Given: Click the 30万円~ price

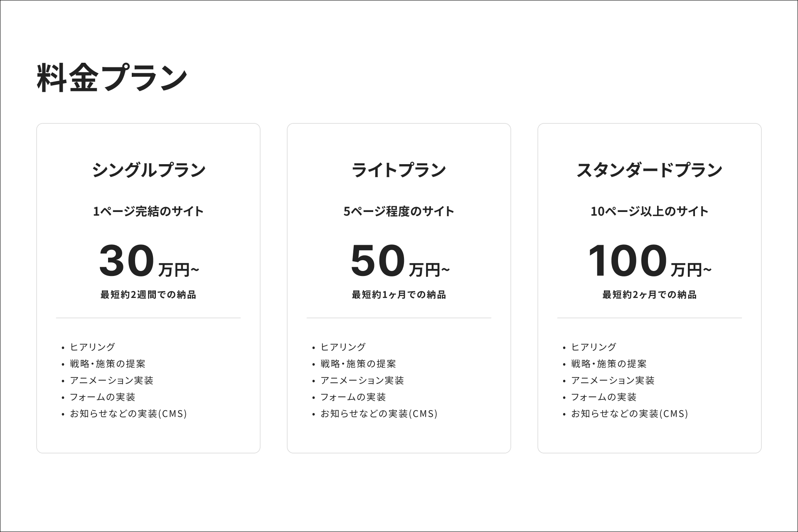Looking at the screenshot, I should [x=148, y=261].
